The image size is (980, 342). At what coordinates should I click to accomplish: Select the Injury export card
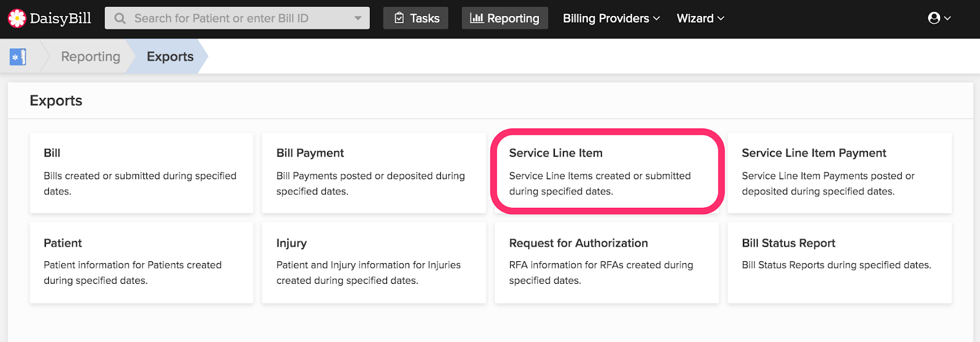point(374,262)
